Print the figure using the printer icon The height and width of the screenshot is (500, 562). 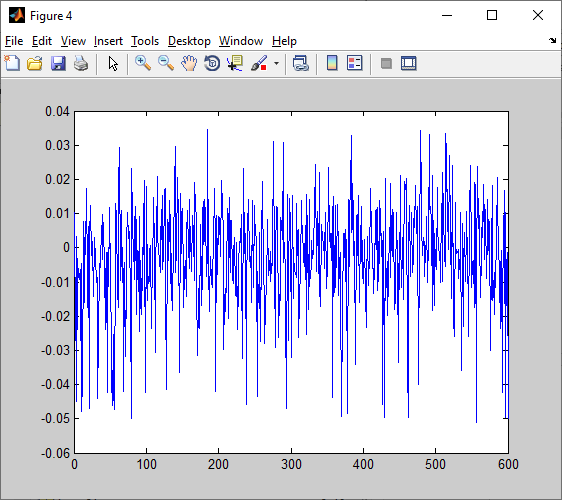81,63
